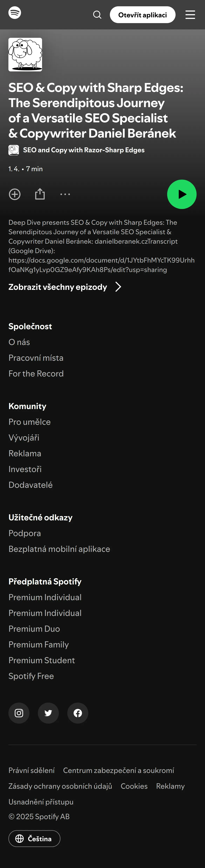Expand Zobrazit všechny epizody chevron
205x868 pixels.
tap(118, 287)
